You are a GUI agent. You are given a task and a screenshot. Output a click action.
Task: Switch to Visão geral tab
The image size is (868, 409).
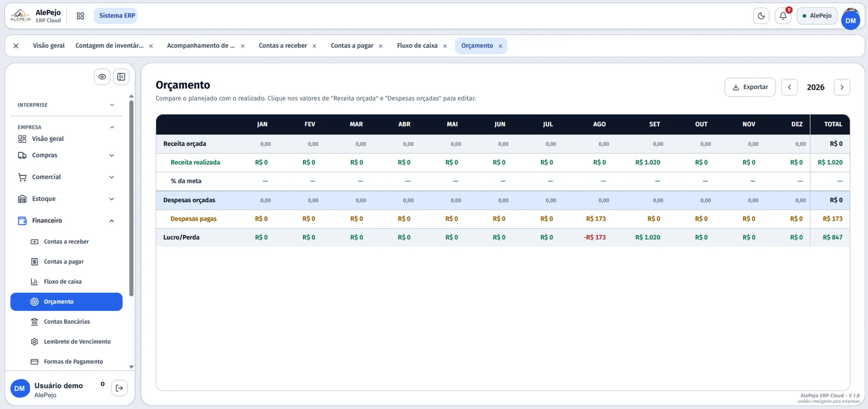(x=49, y=46)
